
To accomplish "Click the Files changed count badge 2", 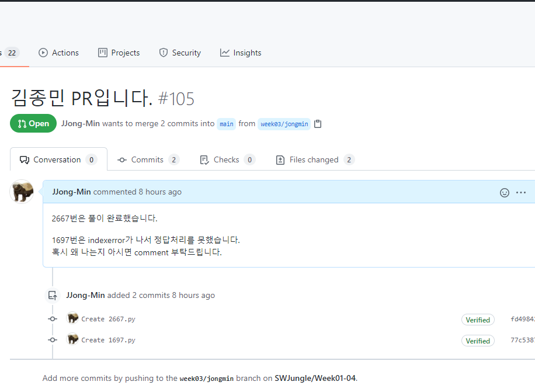I will click(349, 159).
